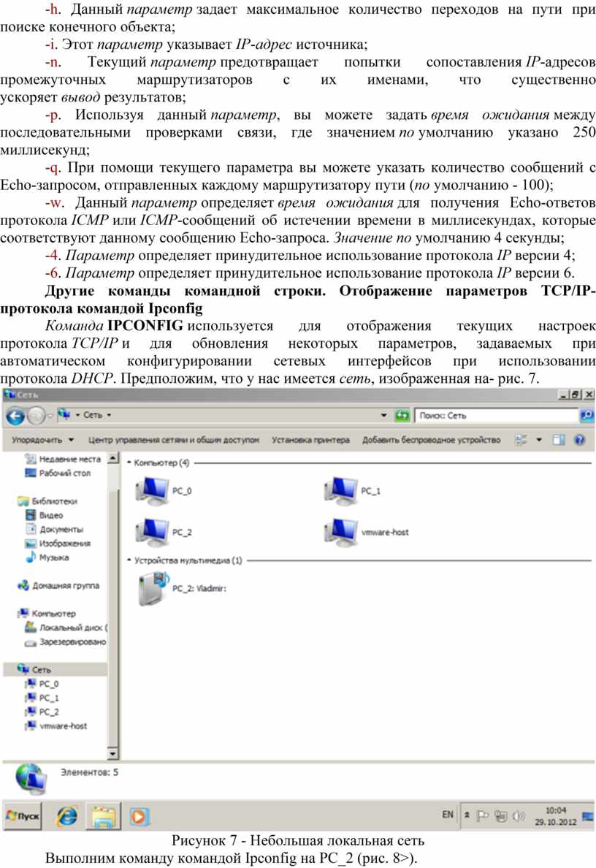Viewport: 596px width, 868px height.
Task: Click the volume speaker tray icon
Action: point(518,816)
